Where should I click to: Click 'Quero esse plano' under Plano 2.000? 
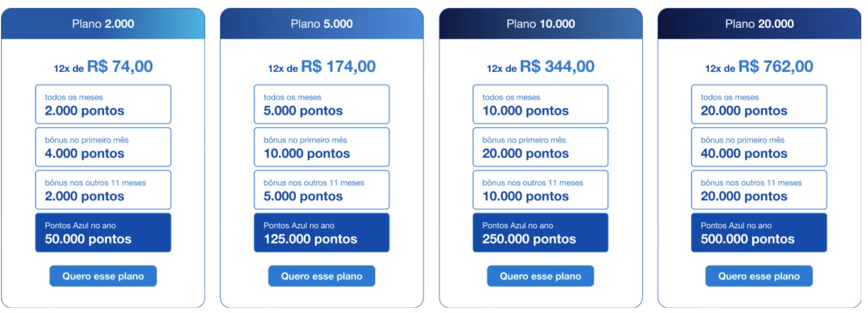pos(103,276)
